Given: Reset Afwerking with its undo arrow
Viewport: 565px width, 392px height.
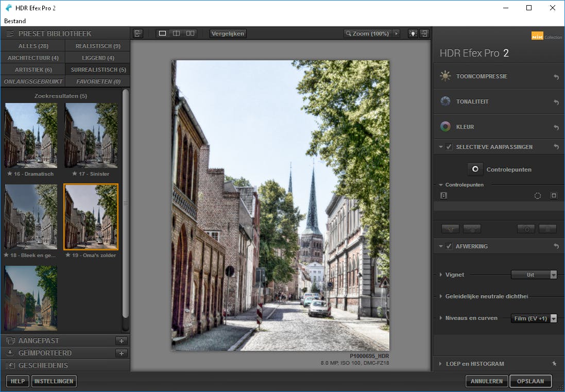Looking at the screenshot, I should pos(556,246).
